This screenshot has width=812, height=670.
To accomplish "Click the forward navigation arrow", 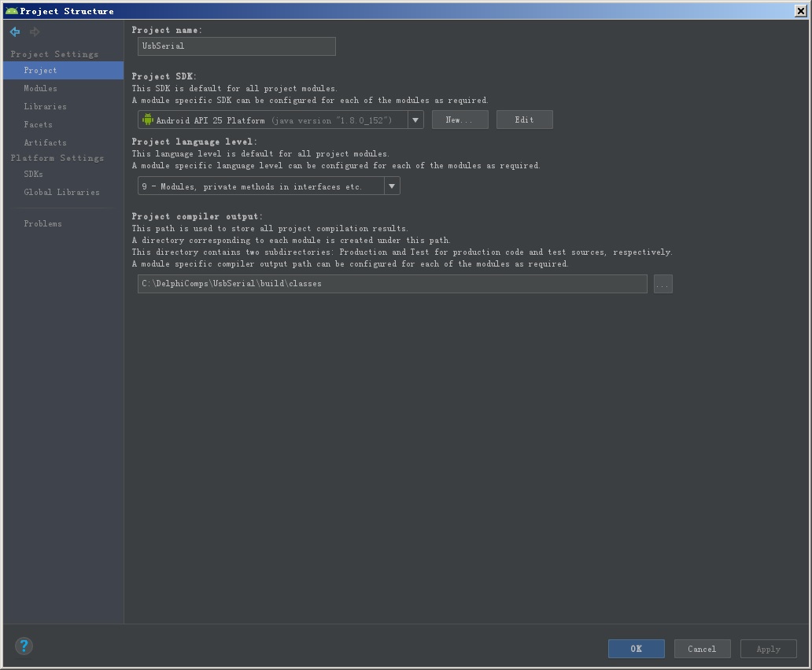I will pos(35,31).
